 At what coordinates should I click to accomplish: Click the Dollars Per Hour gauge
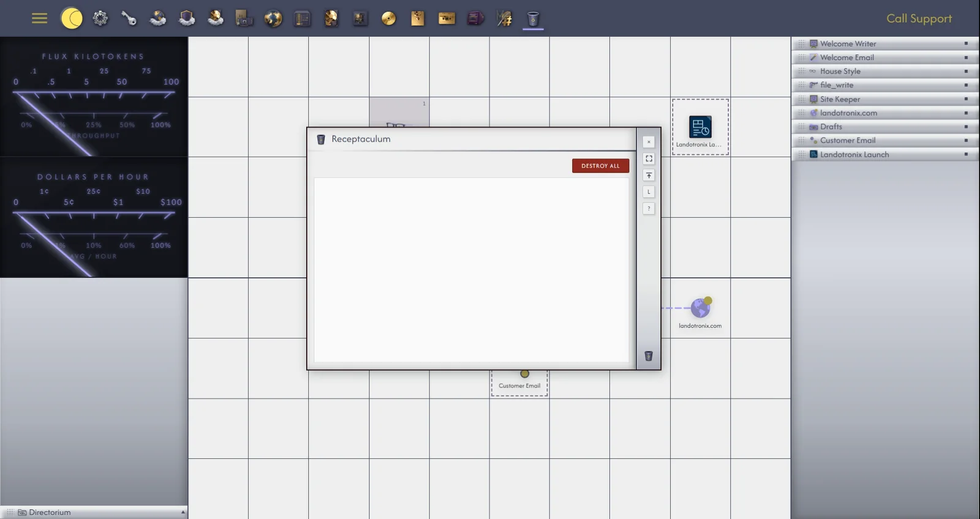pos(94,217)
